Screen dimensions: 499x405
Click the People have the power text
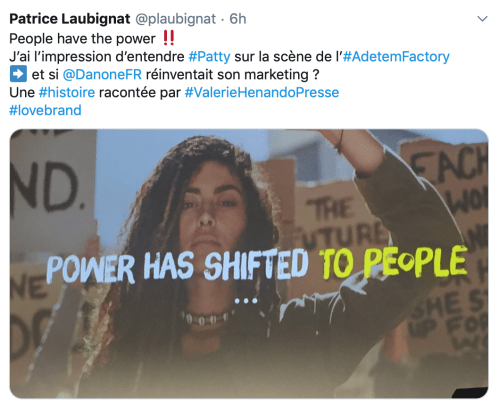click(x=82, y=39)
